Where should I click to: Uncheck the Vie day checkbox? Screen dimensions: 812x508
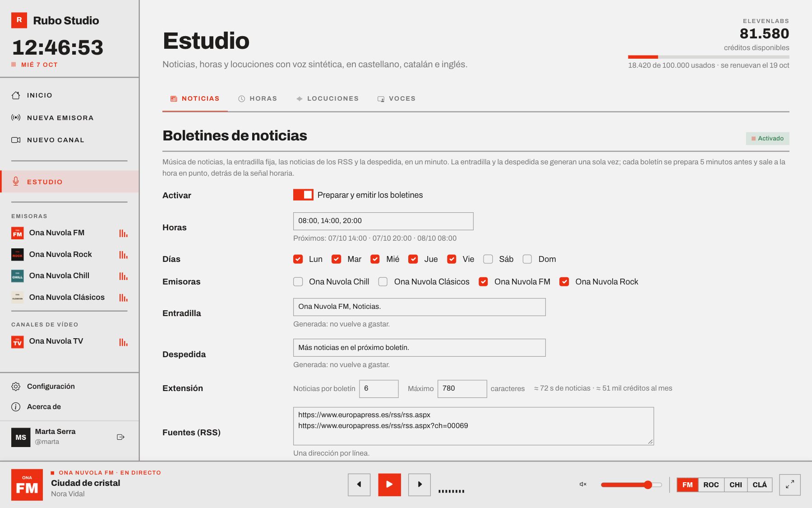tap(452, 259)
